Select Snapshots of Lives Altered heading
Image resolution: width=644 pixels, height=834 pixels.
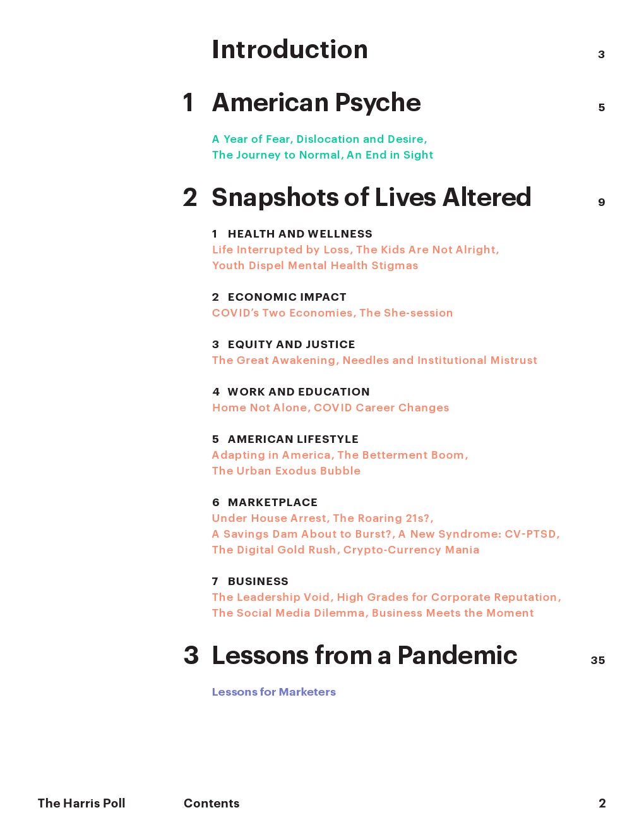point(371,198)
